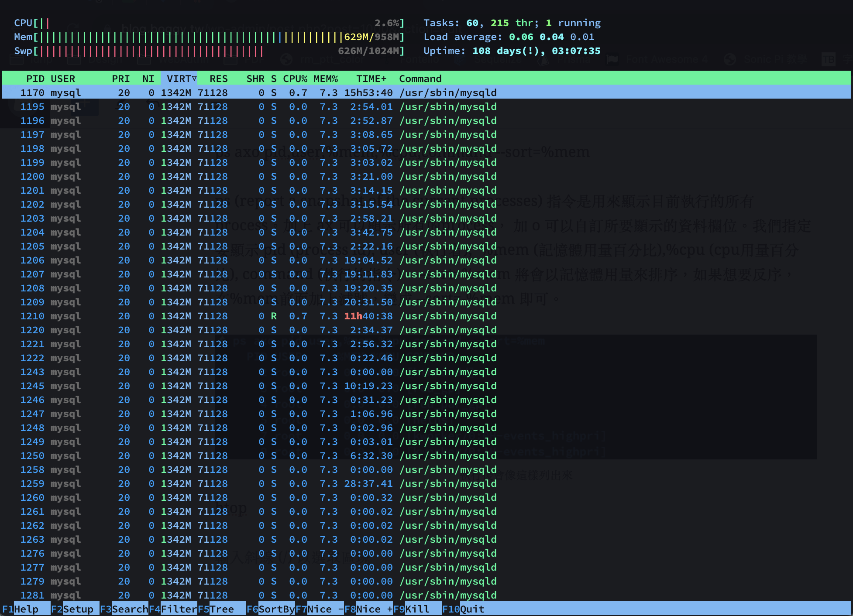The height and width of the screenshot is (616, 853).
Task: Sort by the MEM% column header
Action: click(326, 79)
